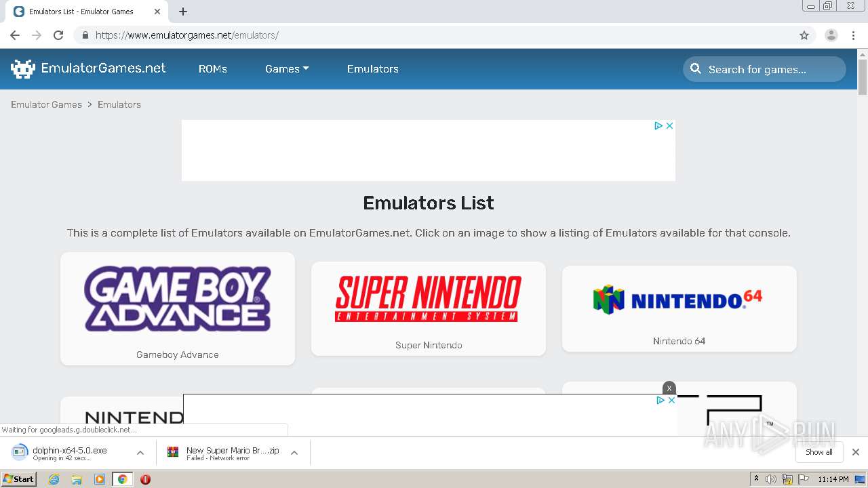Image resolution: width=868 pixels, height=488 pixels.
Task: Open the Action Center flag icon
Action: [x=804, y=479]
